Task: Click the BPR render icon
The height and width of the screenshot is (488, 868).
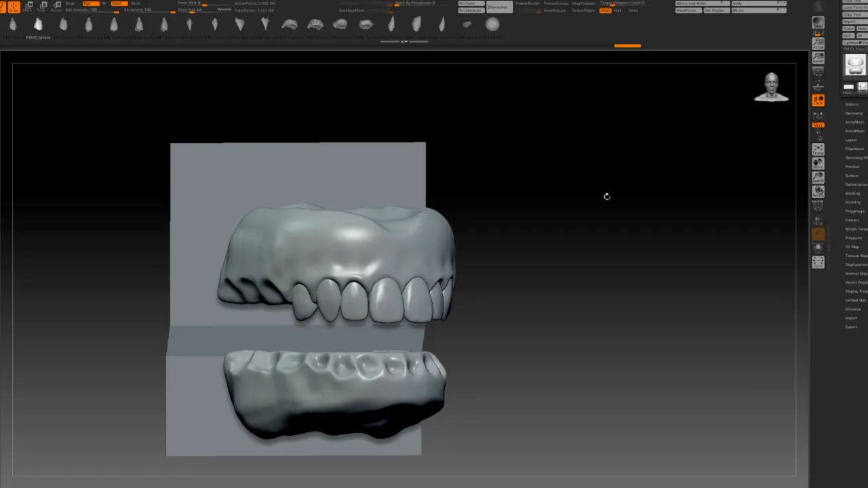Action: click(x=818, y=23)
